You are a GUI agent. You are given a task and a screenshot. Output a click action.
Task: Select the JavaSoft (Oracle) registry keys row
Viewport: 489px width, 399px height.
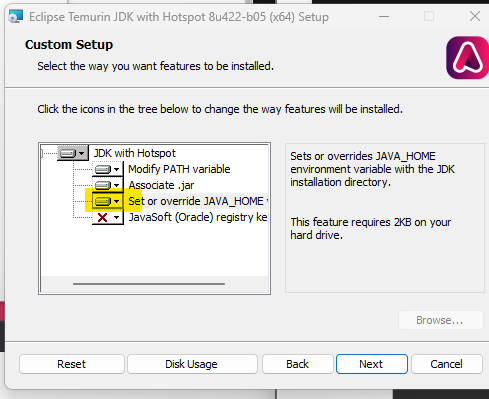198,217
